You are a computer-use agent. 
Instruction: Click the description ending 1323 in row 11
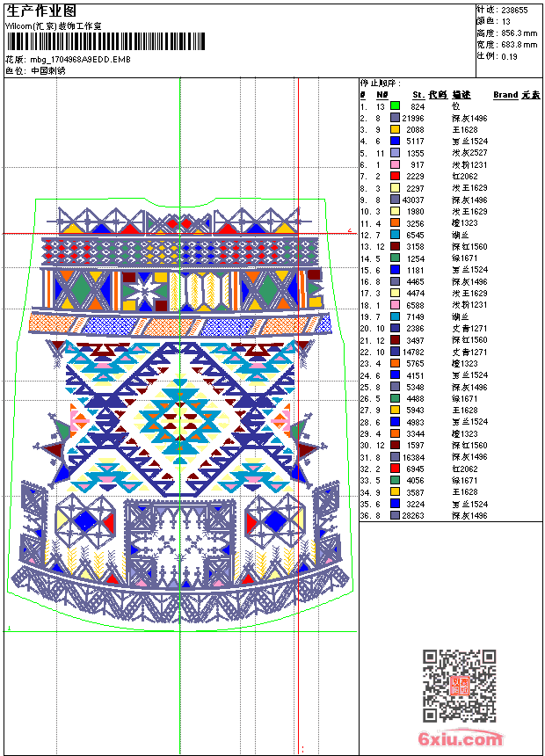pos(465,222)
